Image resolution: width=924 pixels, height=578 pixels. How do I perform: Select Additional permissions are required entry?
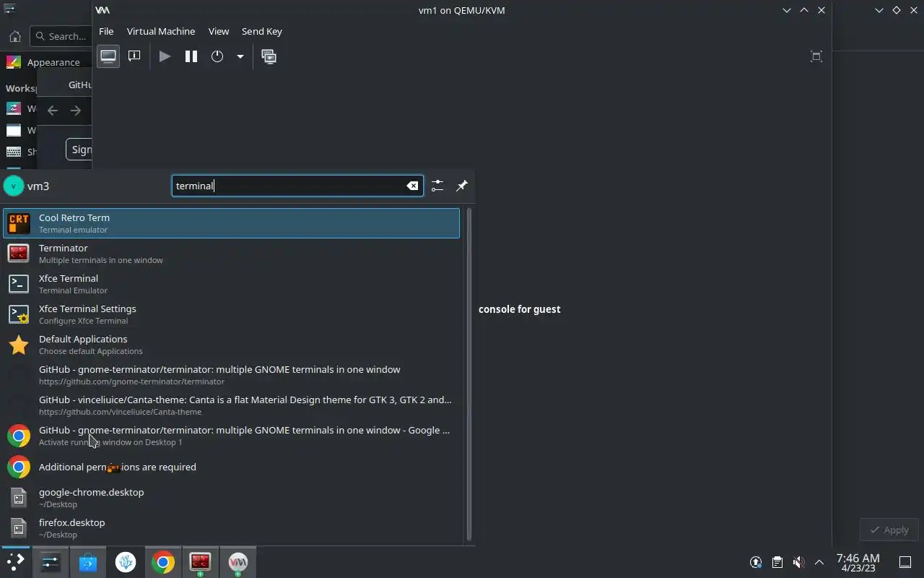point(231,467)
